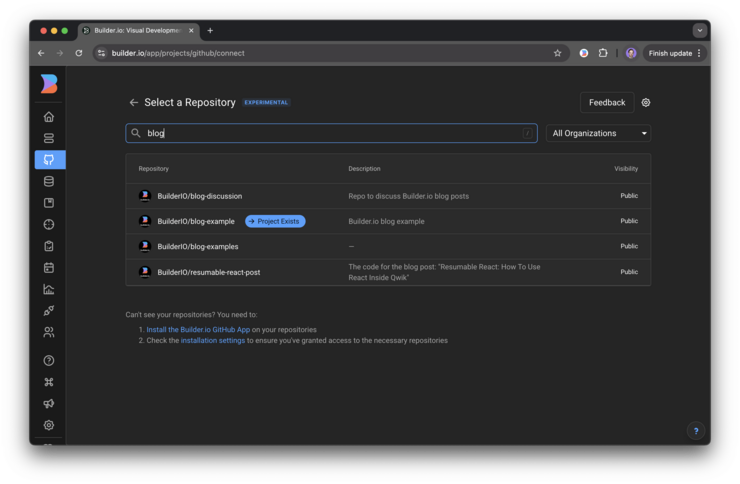Focus the repository search field containing blog
This screenshot has height=484, width=740.
331,133
